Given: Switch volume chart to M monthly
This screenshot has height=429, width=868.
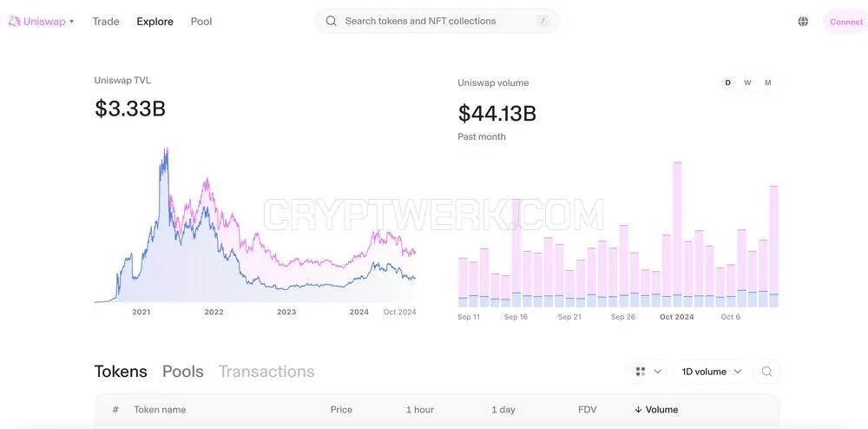Looking at the screenshot, I should point(768,82).
